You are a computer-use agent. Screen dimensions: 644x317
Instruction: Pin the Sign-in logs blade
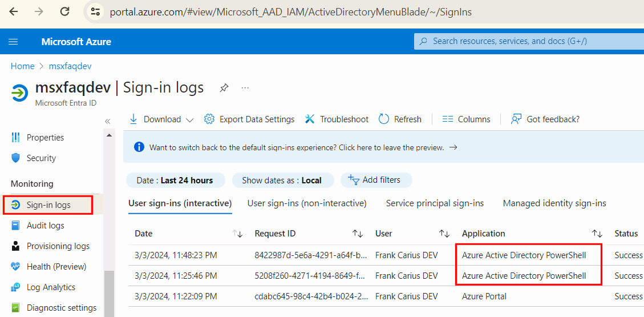224,87
